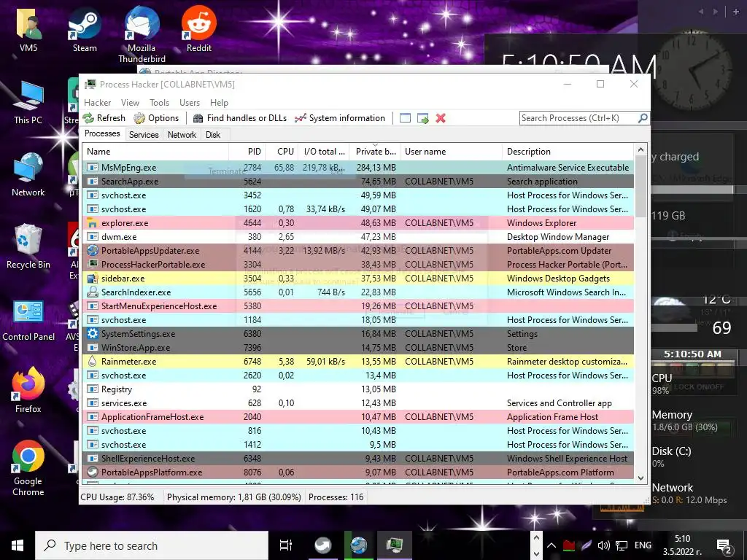
Task: Select the Registry process row
Action: pos(358,389)
